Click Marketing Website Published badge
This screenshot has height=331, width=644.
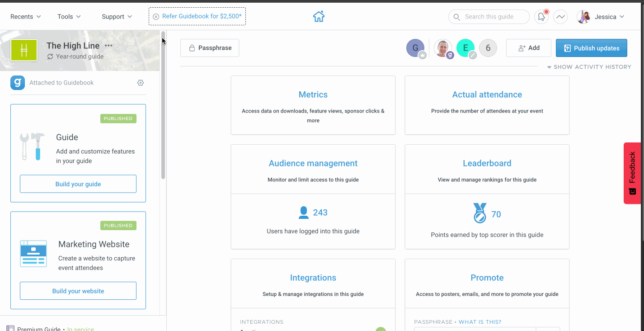(x=118, y=225)
